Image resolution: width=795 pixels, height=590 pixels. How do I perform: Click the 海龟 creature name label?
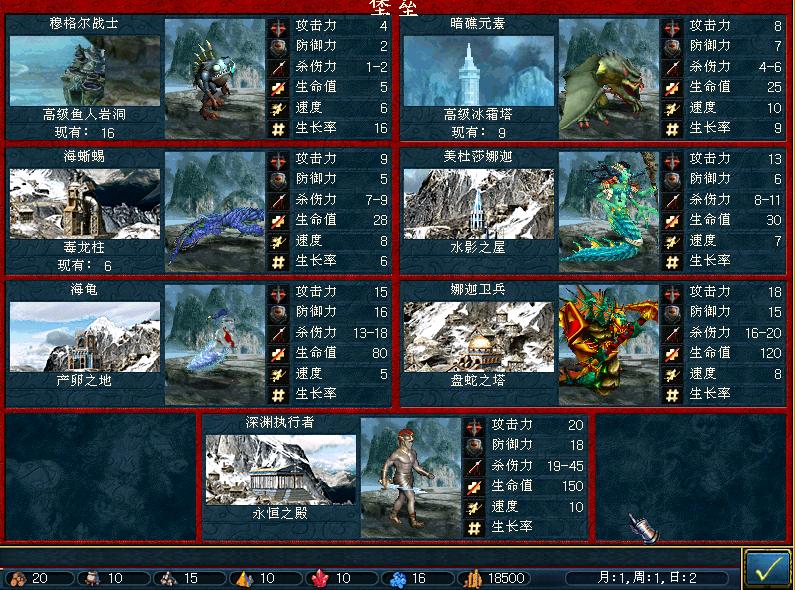point(84,289)
